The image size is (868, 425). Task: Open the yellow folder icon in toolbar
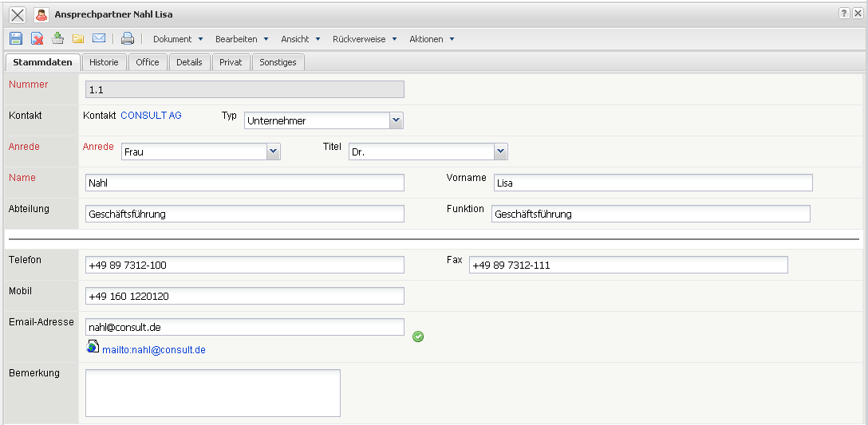click(x=78, y=38)
